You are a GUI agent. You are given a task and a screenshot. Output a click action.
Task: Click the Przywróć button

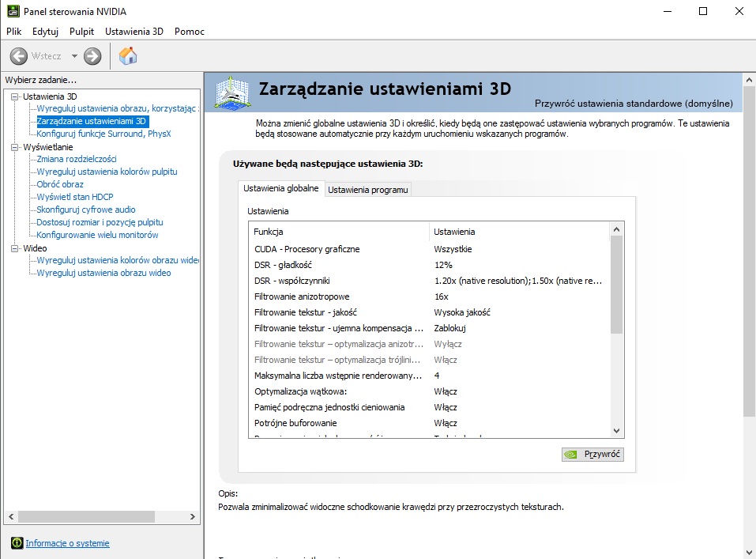pyautogui.click(x=592, y=455)
